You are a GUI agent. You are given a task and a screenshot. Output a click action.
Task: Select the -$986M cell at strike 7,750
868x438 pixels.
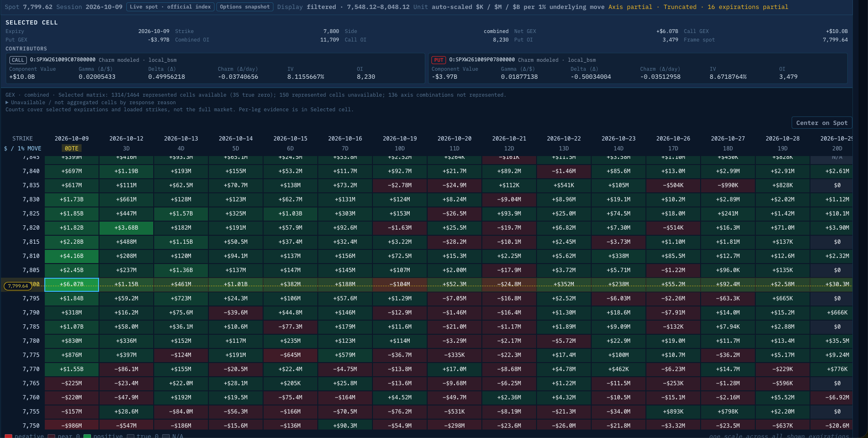(72, 425)
